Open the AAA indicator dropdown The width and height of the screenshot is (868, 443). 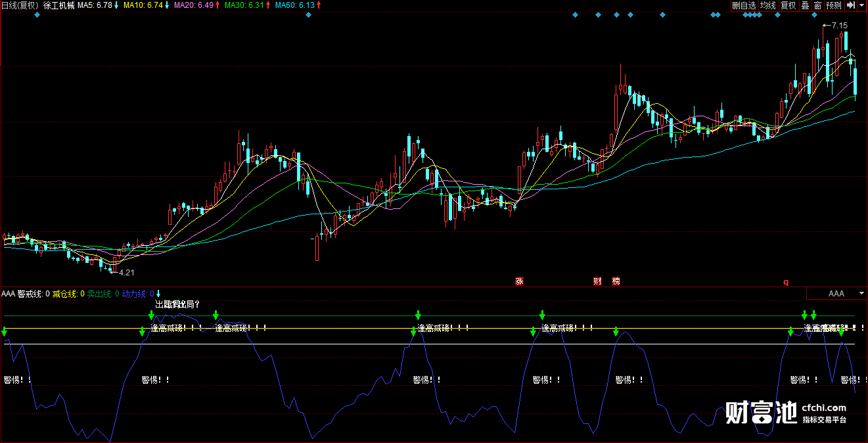pyautogui.click(x=836, y=294)
